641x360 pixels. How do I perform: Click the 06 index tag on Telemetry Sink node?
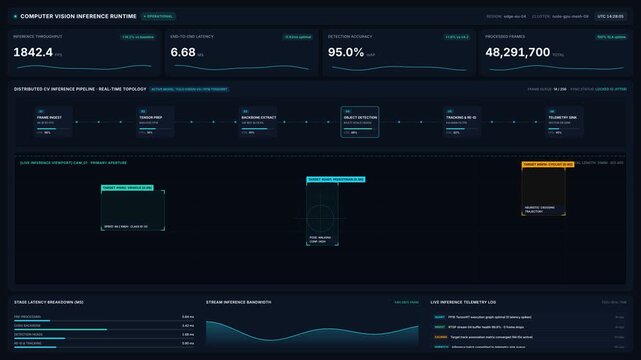(552, 111)
